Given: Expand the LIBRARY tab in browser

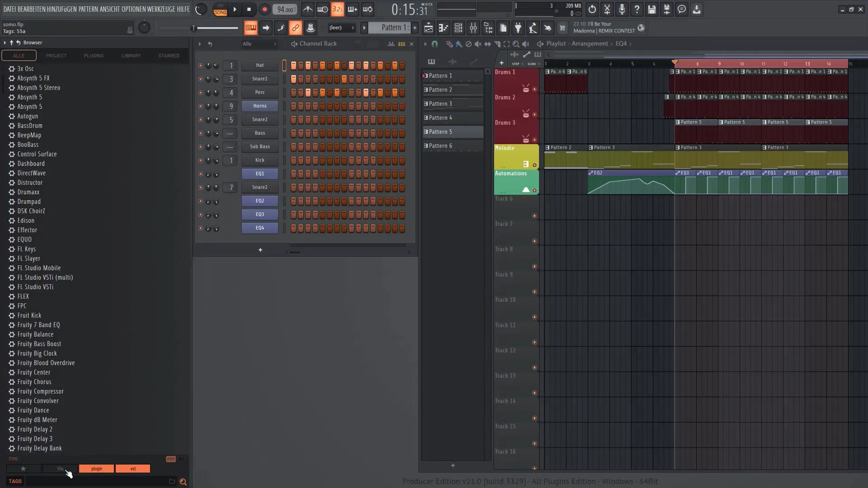Looking at the screenshot, I should point(131,55).
